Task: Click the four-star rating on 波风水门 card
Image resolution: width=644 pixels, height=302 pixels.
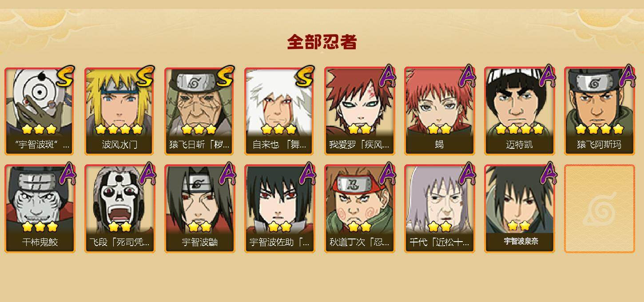Action: (x=119, y=129)
